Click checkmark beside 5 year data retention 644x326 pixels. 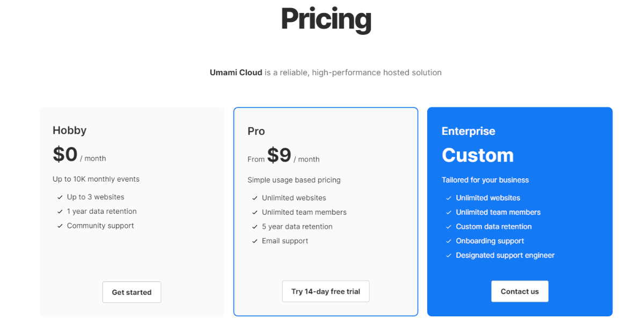pyautogui.click(x=255, y=227)
